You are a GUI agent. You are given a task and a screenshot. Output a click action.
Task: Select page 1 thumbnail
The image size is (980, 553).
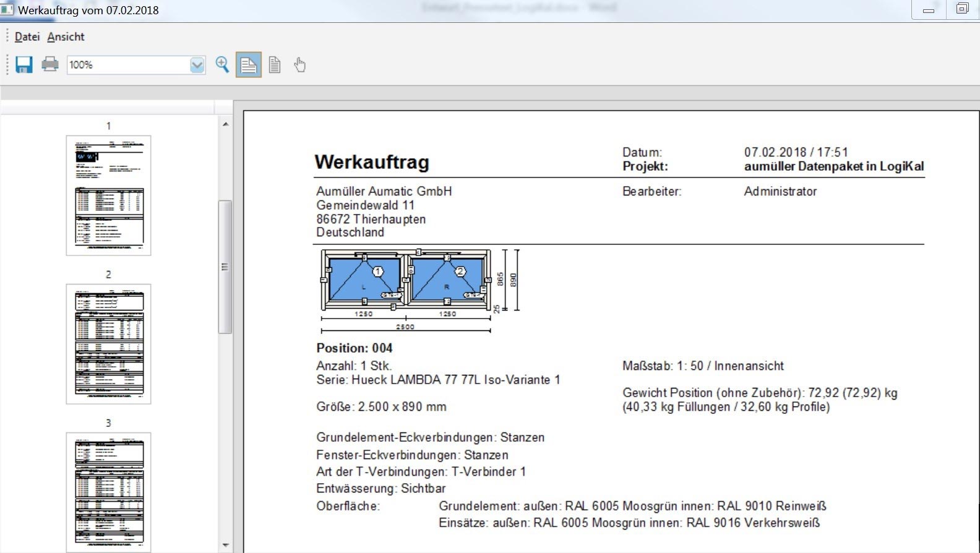tap(108, 195)
